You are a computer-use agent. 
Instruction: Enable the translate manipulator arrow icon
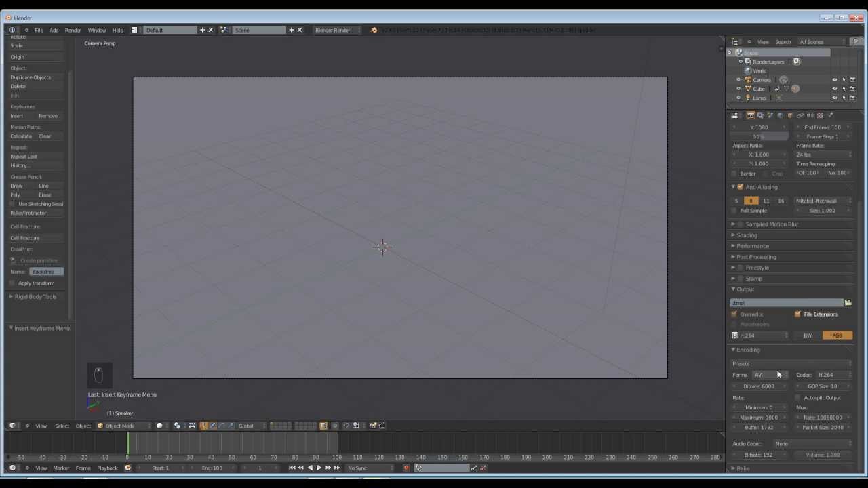(212, 426)
